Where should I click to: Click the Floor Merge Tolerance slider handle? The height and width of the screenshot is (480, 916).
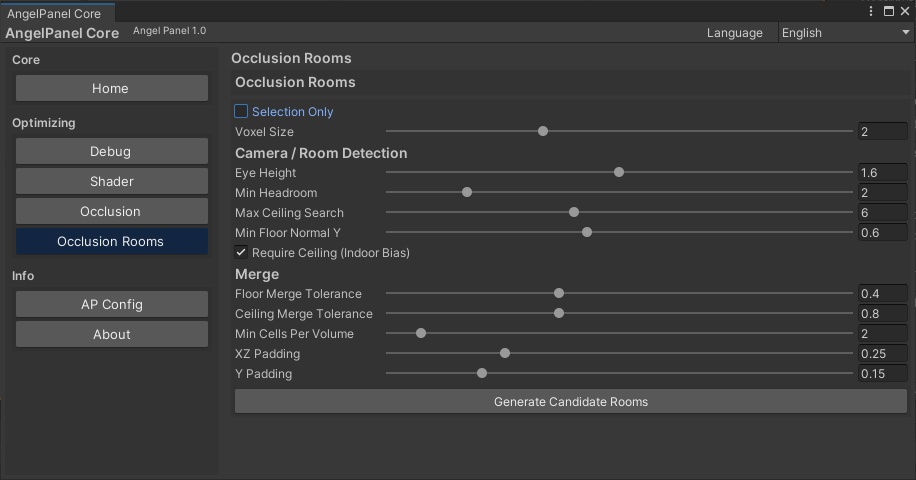pos(558,293)
